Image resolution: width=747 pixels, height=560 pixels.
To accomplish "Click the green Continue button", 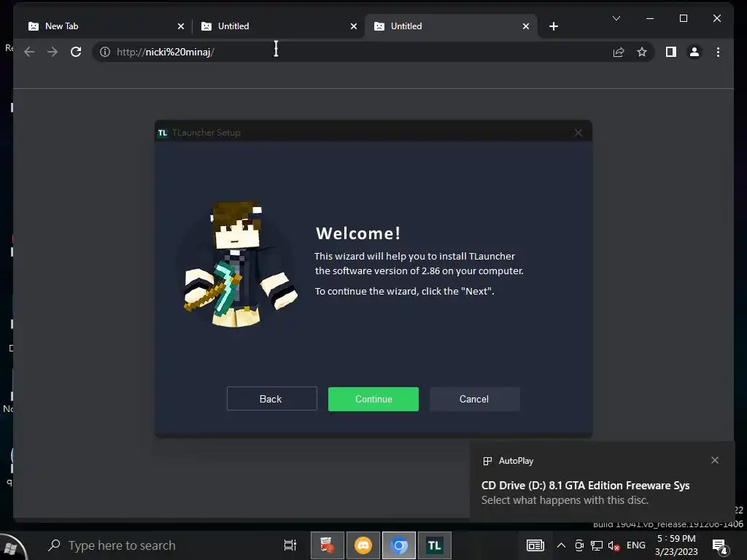I will 373,399.
